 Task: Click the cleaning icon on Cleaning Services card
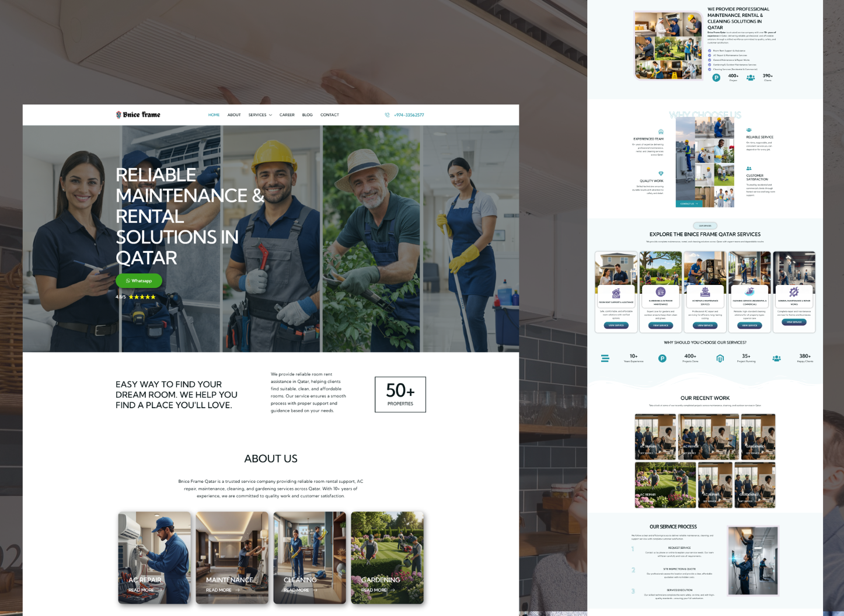749,291
